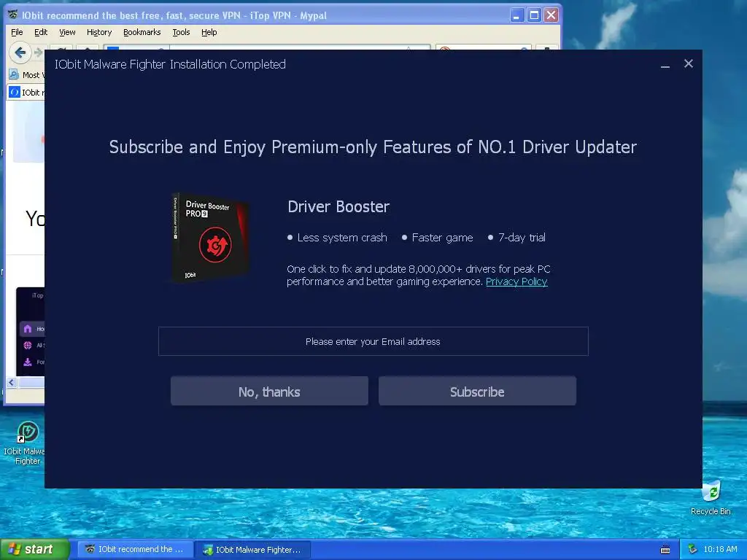Click the Driver Booster PRO box image
747x560 pixels.
pos(210,238)
